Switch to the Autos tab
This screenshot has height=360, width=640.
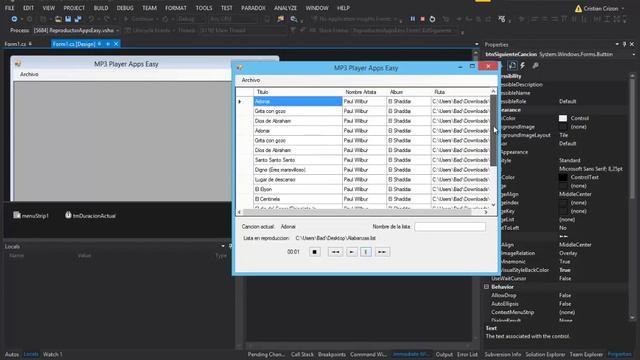pos(12,354)
